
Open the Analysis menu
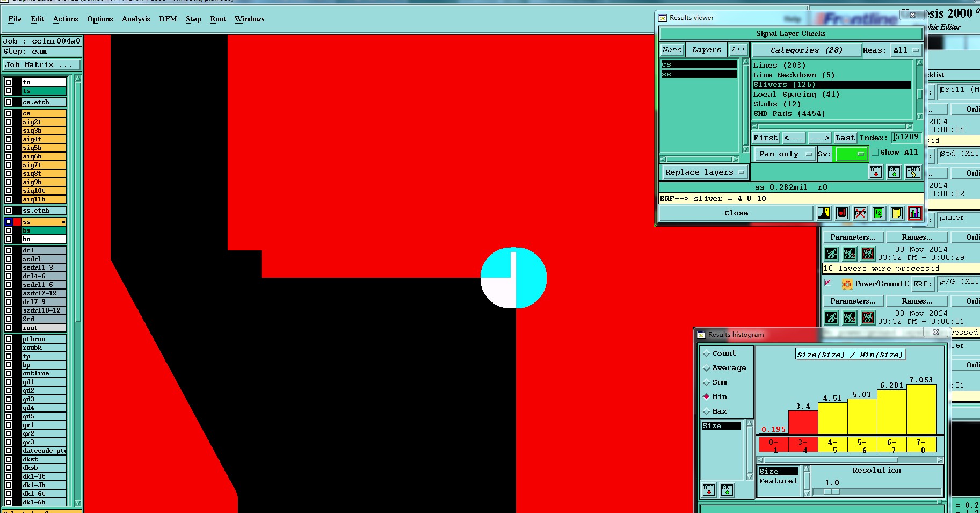[136, 19]
